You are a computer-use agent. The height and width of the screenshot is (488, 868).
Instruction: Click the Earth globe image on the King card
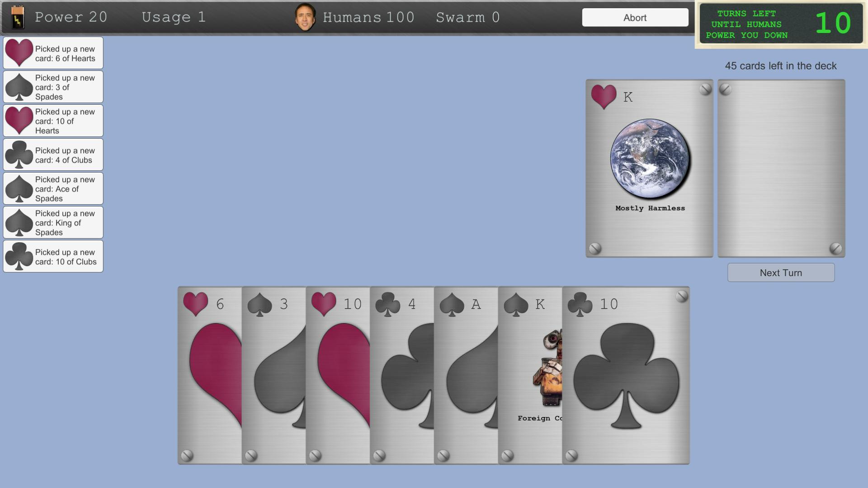(650, 159)
